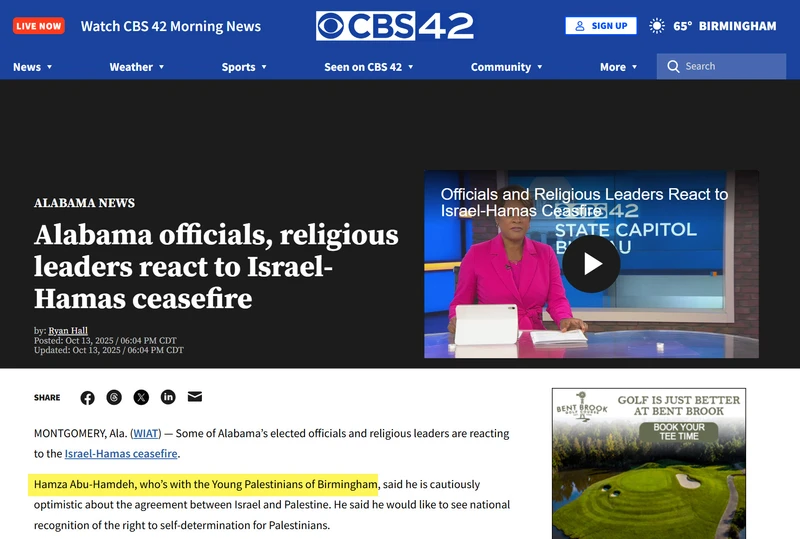Click the Sign Up button
This screenshot has height=539, width=800.
click(x=601, y=26)
